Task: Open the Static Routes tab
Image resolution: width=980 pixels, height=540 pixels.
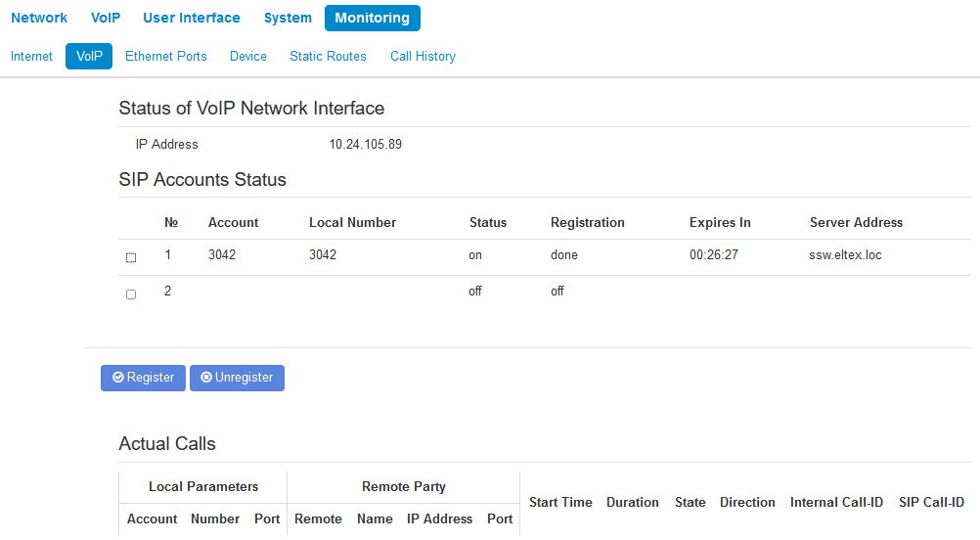Action: pos(328,57)
